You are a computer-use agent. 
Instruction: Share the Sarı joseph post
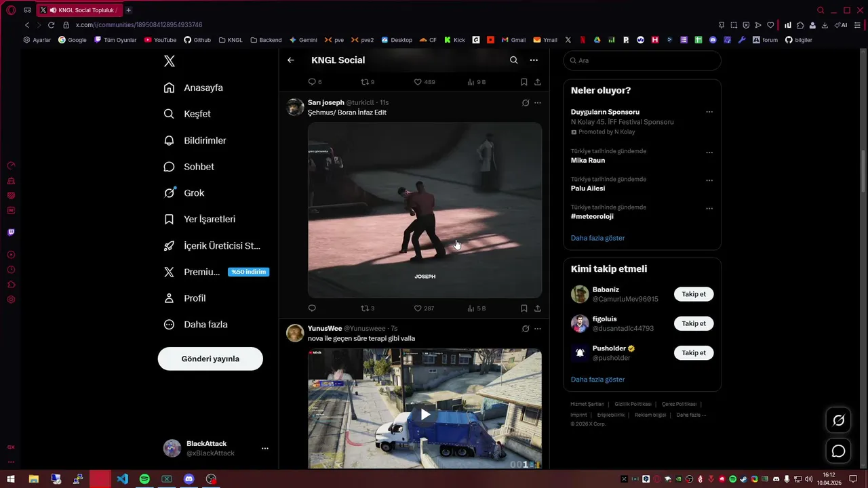click(538, 308)
